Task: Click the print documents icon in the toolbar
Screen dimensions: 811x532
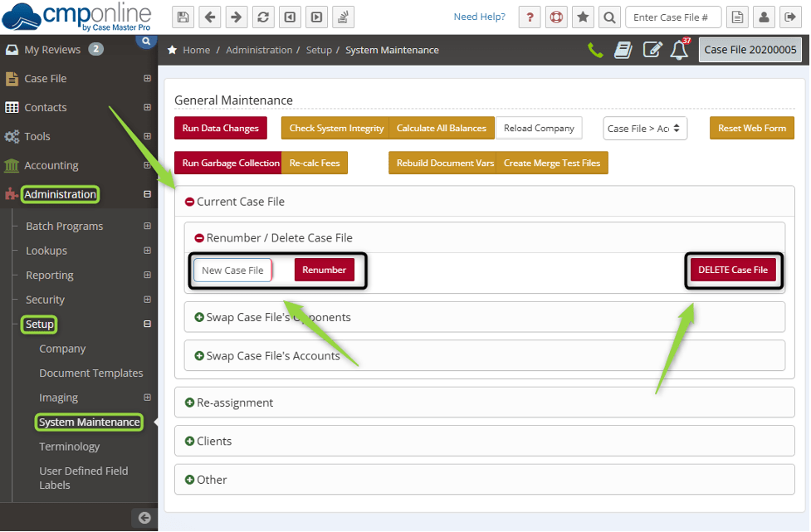Action: coord(343,17)
